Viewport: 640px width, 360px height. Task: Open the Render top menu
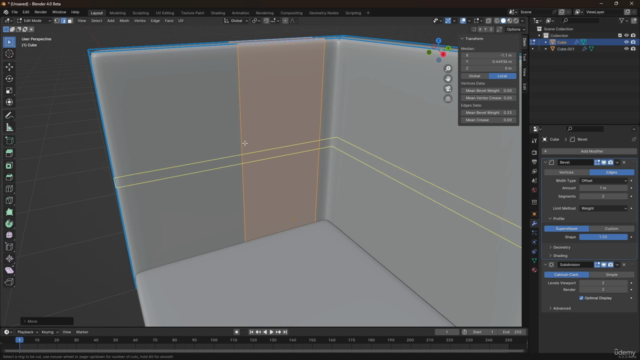click(40, 12)
